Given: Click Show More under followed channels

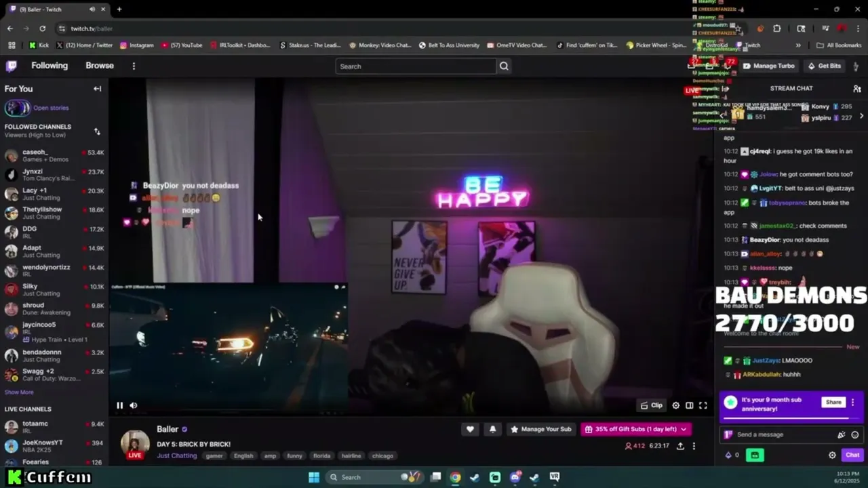Looking at the screenshot, I should tap(19, 392).
